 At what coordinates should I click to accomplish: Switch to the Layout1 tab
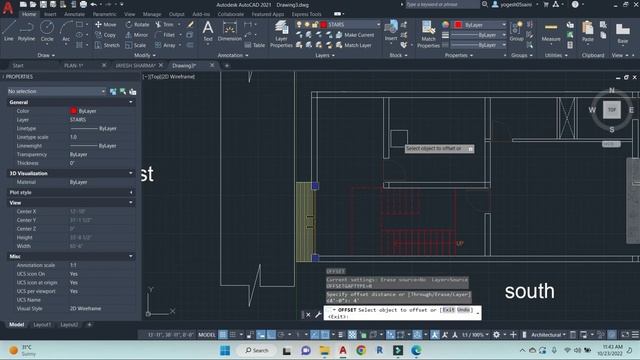click(42, 325)
